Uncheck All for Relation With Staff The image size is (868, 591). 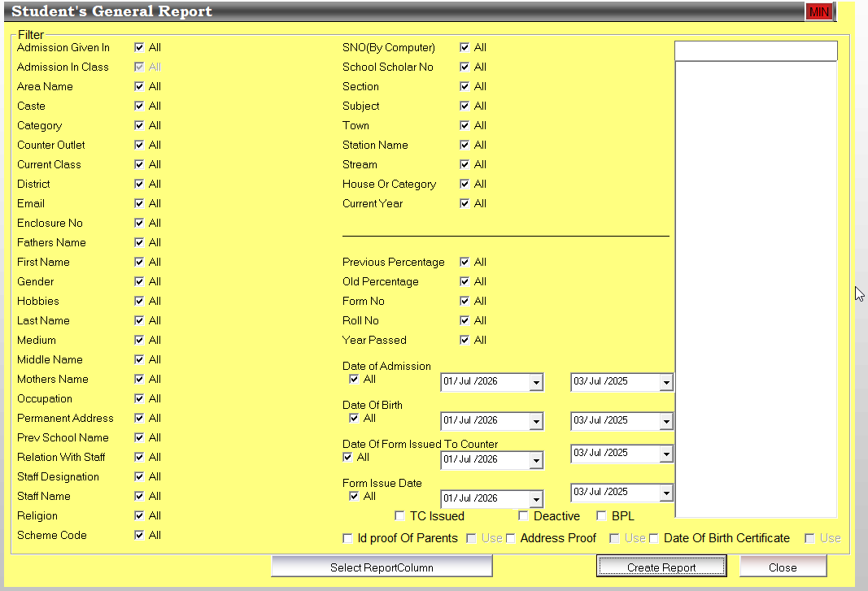point(139,457)
